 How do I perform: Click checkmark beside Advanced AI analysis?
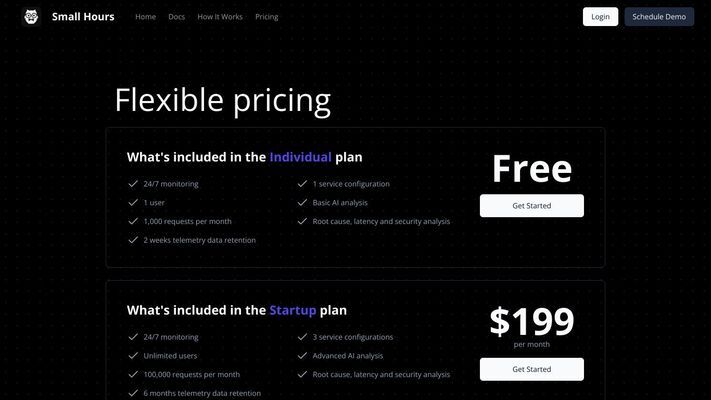302,356
